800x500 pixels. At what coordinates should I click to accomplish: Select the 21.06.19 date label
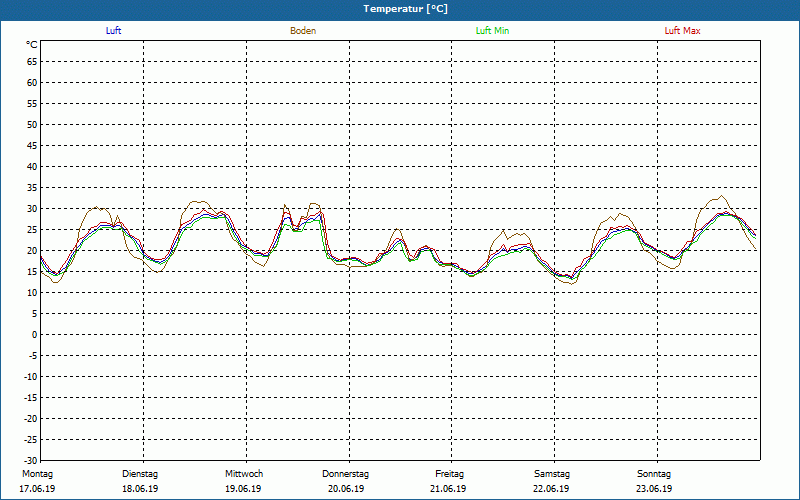point(448,489)
